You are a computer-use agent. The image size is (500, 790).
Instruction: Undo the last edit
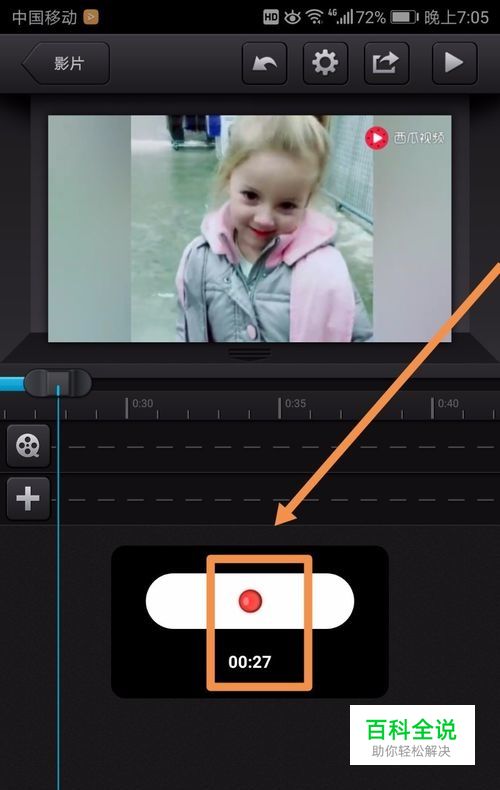265,63
